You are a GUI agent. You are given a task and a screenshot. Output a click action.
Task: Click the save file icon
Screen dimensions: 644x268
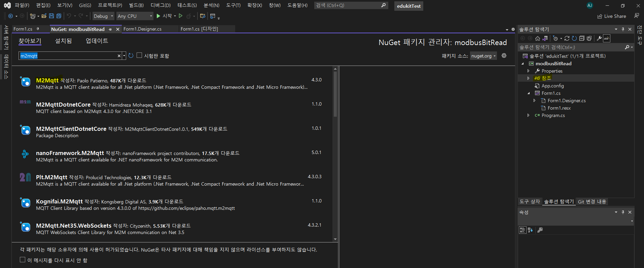[x=51, y=16]
